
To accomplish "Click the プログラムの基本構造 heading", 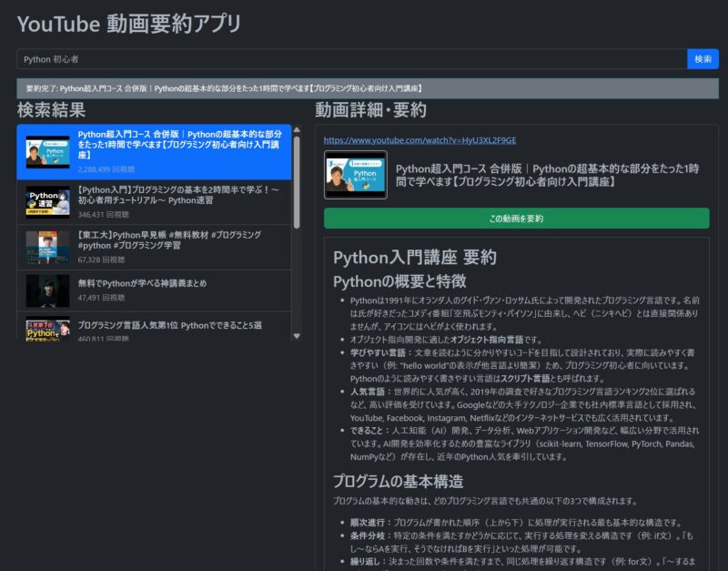I will (398, 482).
